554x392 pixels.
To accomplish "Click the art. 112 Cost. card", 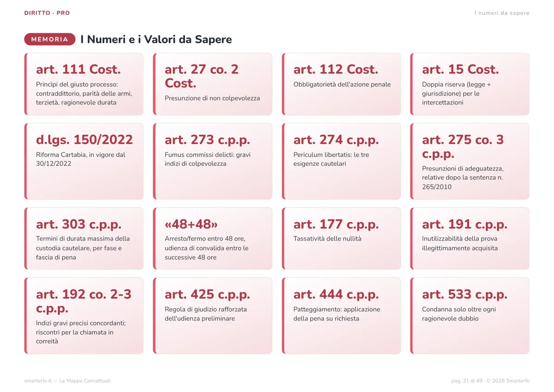I will (342, 84).
